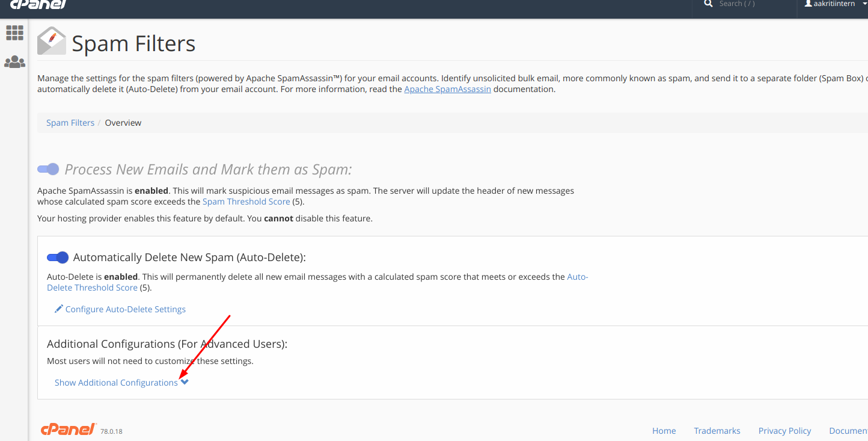Screen dimensions: 868x441
Task: Expand chevron next to Show Additional Configurations
Action: click(x=185, y=381)
